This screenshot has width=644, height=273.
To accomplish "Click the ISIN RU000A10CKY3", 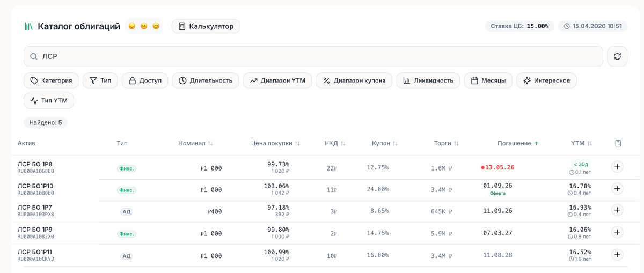I will [x=36, y=259].
